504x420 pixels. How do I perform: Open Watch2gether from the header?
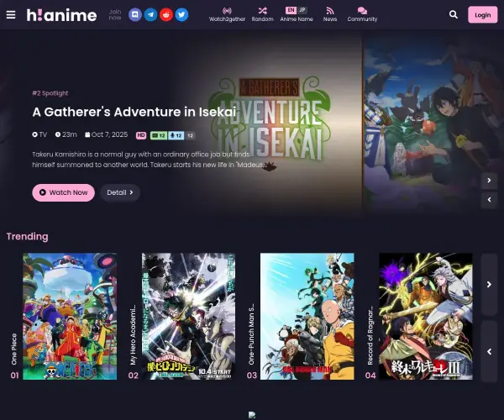pos(227,15)
